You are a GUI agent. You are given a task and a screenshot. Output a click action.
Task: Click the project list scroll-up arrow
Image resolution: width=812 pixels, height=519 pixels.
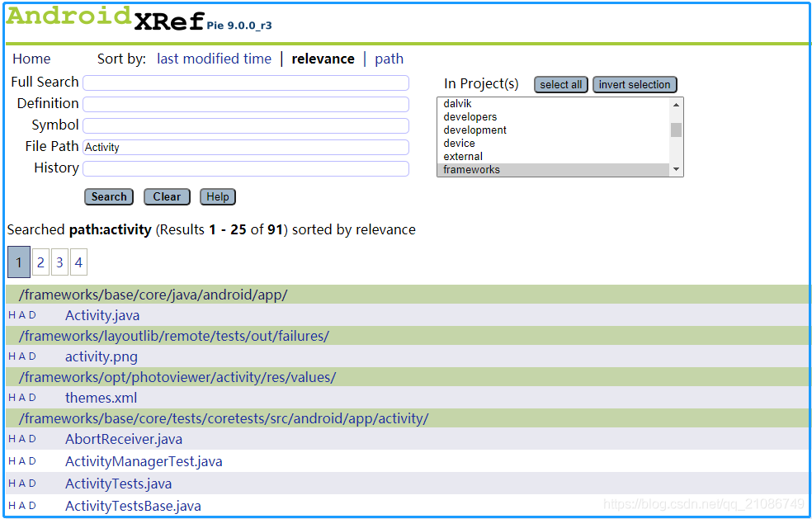pyautogui.click(x=676, y=105)
